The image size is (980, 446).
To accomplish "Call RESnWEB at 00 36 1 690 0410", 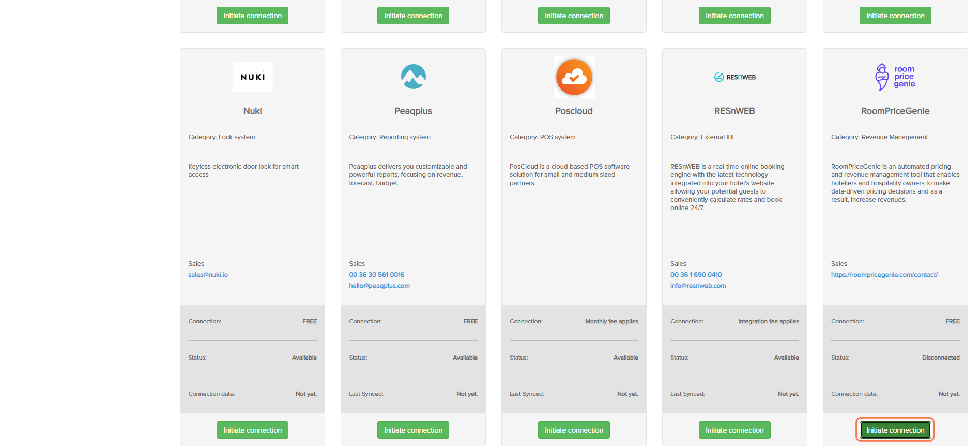I will 696,275.
